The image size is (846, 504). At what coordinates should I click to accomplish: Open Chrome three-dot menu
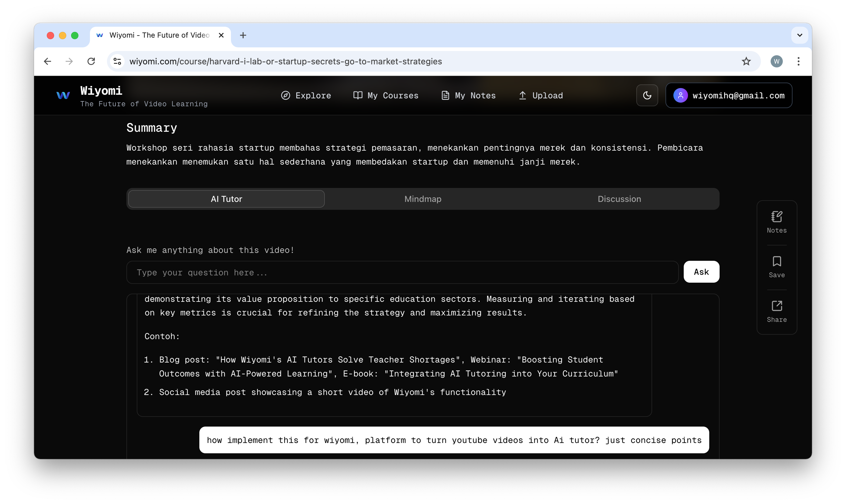click(798, 61)
